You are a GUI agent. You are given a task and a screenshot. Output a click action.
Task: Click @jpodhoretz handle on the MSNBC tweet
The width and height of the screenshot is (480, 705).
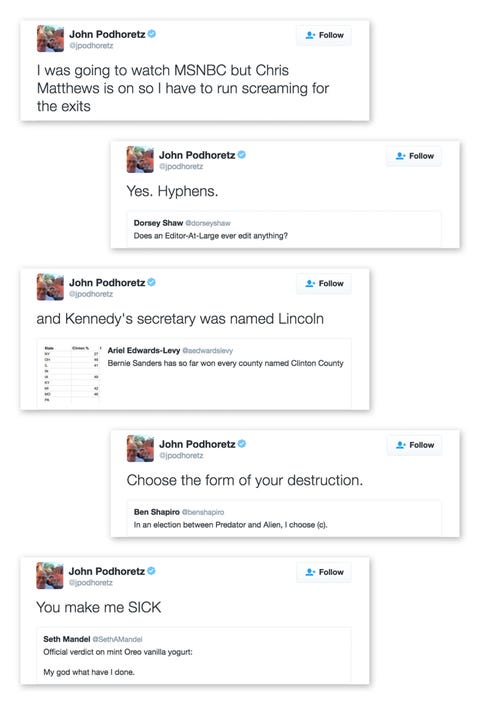coord(91,45)
